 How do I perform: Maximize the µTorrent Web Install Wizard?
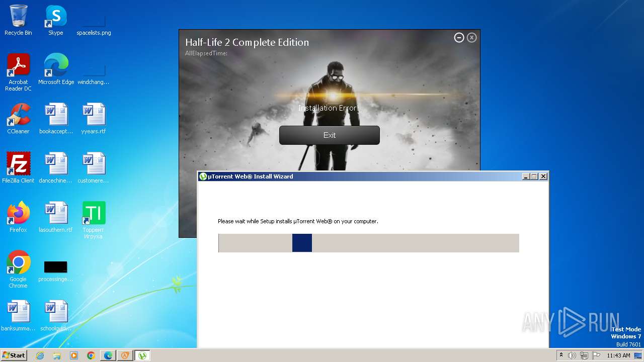click(x=534, y=176)
